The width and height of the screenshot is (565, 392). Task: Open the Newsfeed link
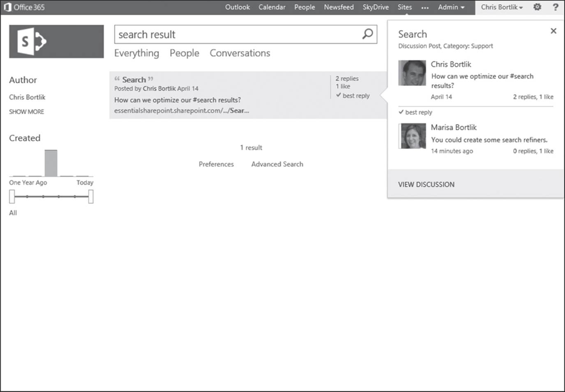[x=339, y=7]
